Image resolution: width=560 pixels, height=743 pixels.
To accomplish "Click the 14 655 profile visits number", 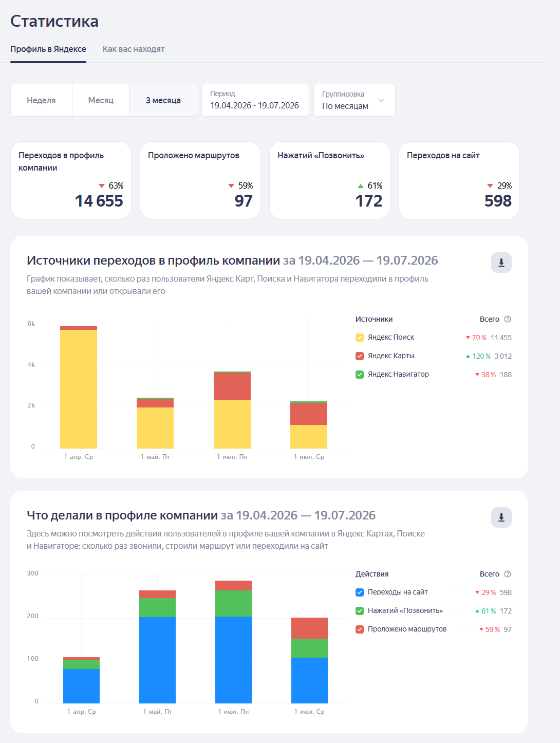I will coord(99,201).
